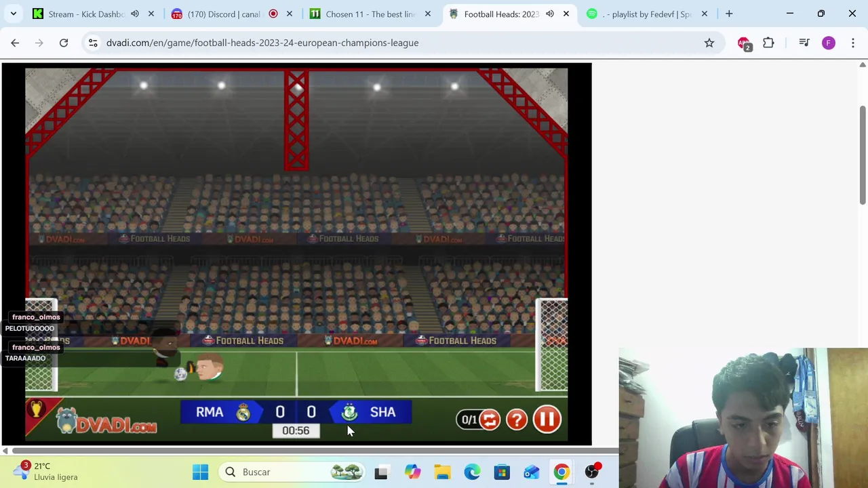This screenshot has width=868, height=488.
Task: Open the Chrome profile avatar F
Action: point(828,43)
